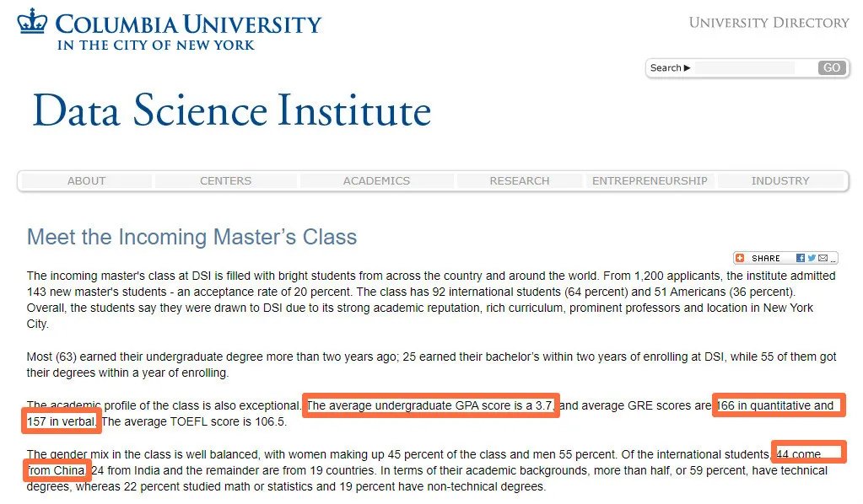Viewport: 863px width, 504px height.
Task: Click the Columbia crown logo icon
Action: [32, 21]
